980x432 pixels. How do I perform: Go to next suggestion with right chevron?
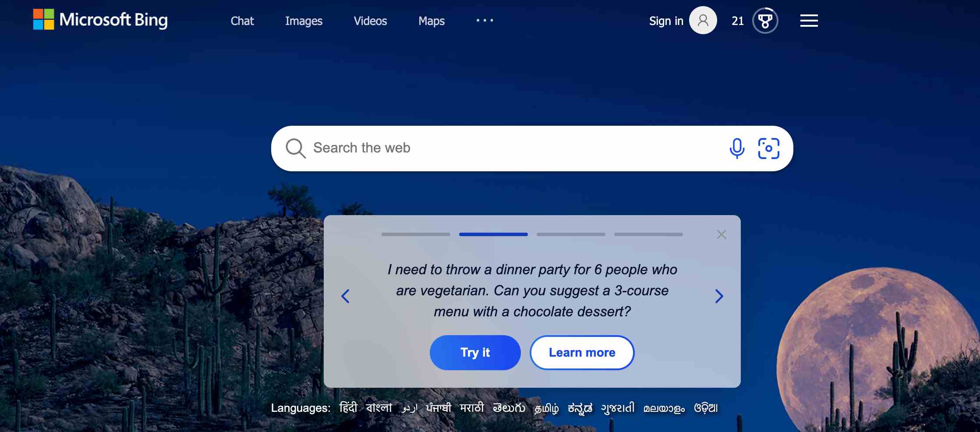tap(719, 296)
